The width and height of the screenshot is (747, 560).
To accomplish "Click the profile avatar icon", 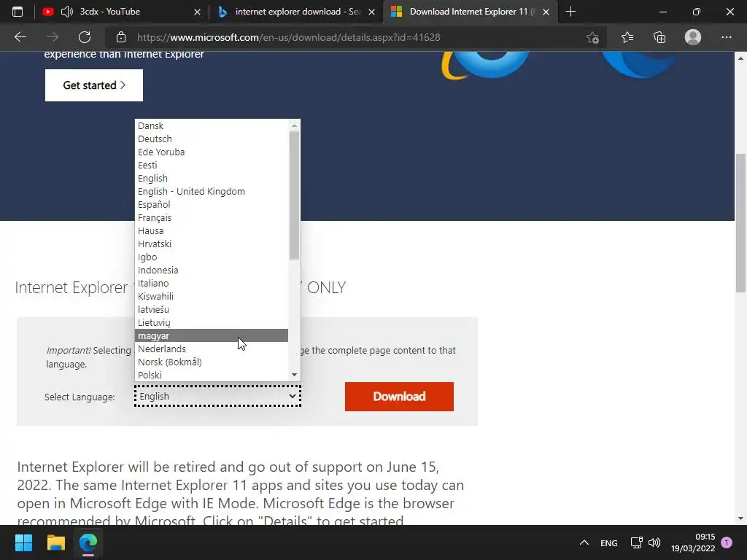I will (x=693, y=37).
